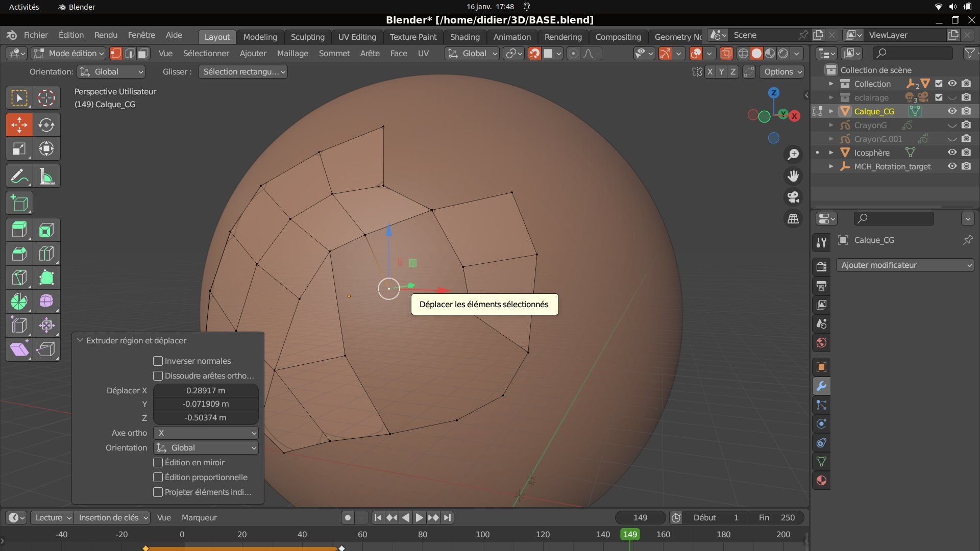Select the Knife tool
This screenshot has width=980, height=551.
pyautogui.click(x=19, y=278)
